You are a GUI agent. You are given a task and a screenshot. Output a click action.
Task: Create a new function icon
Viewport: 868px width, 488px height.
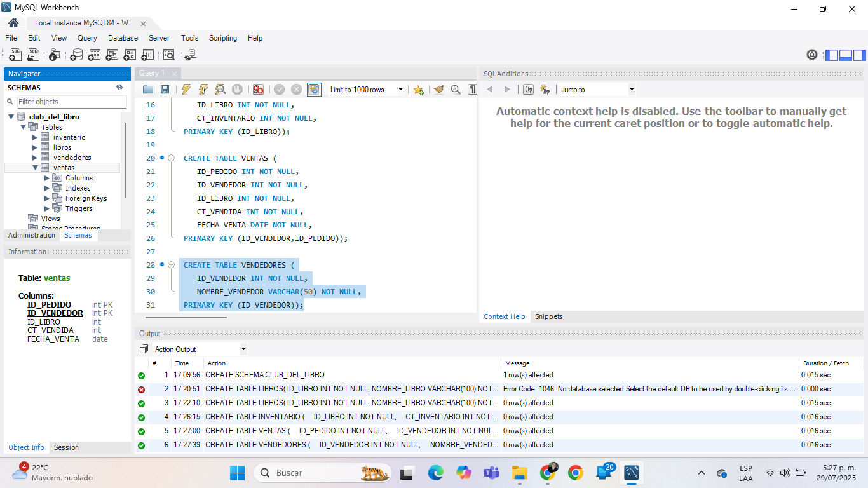147,55
